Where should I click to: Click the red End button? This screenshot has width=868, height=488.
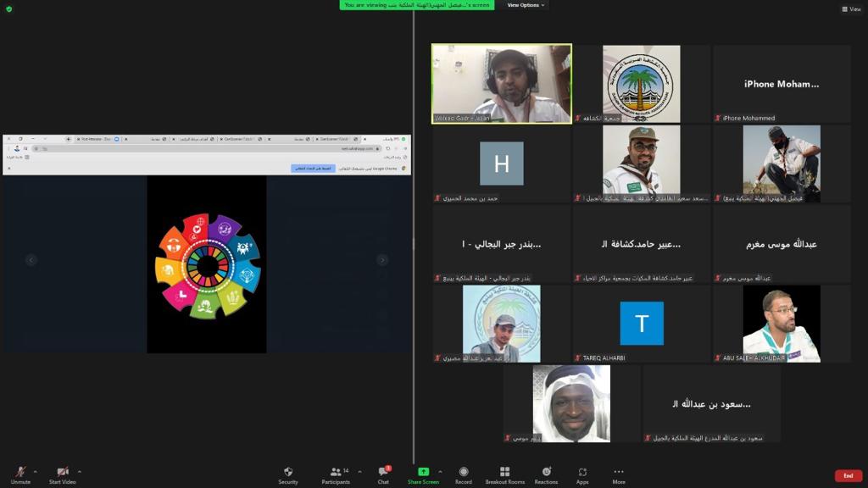(x=848, y=476)
